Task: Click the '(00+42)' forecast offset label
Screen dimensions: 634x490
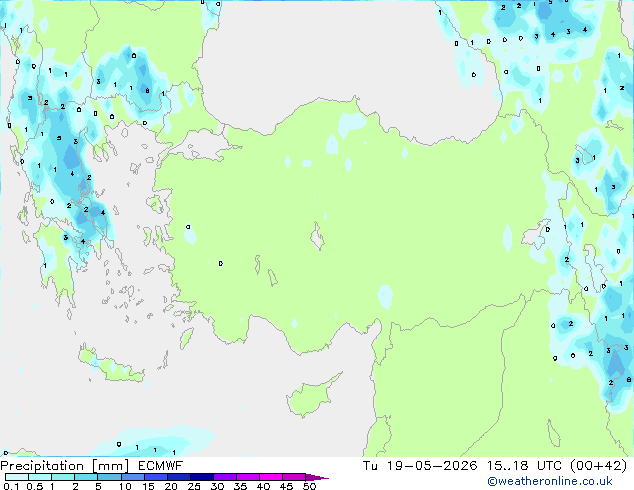Action: point(599,466)
